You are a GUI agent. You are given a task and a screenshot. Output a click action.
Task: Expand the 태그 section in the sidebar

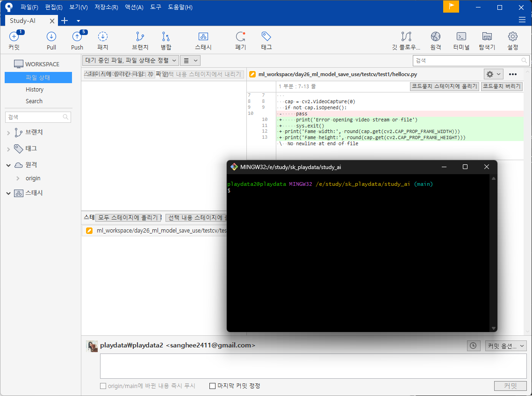[8, 149]
